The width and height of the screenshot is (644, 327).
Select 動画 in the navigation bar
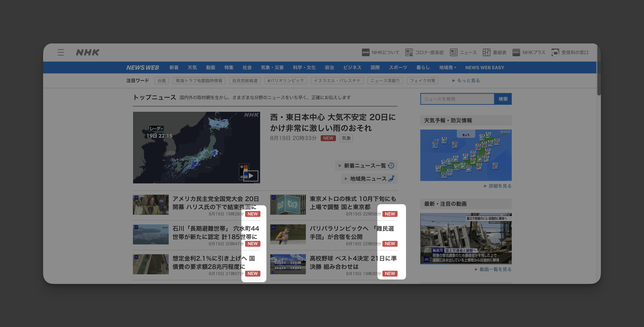click(x=210, y=68)
